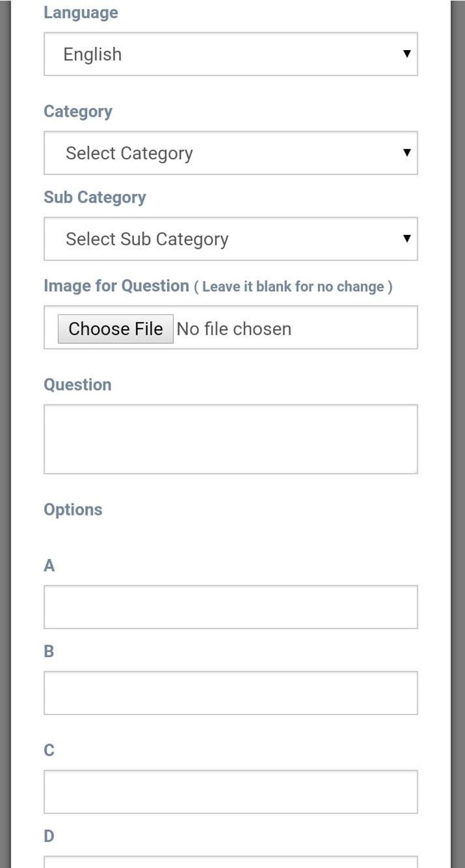The width and height of the screenshot is (465, 868).
Task: Expand the Select Category dropdown
Action: pos(230,153)
